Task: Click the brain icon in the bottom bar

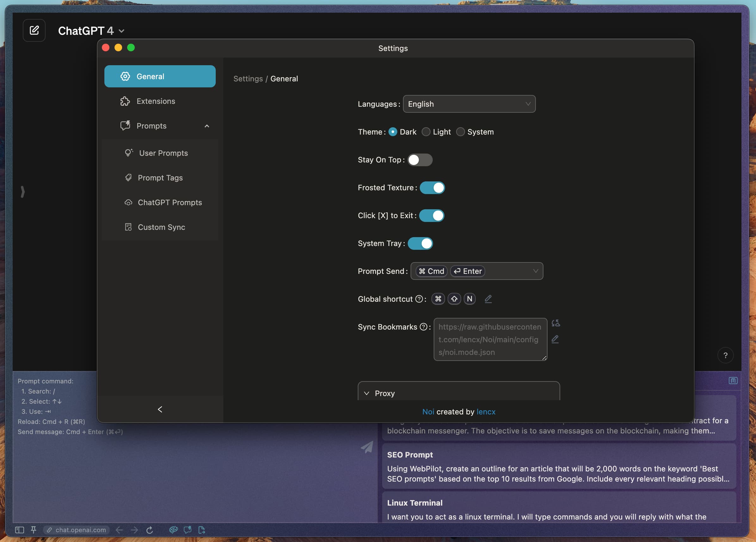Action: [173, 530]
